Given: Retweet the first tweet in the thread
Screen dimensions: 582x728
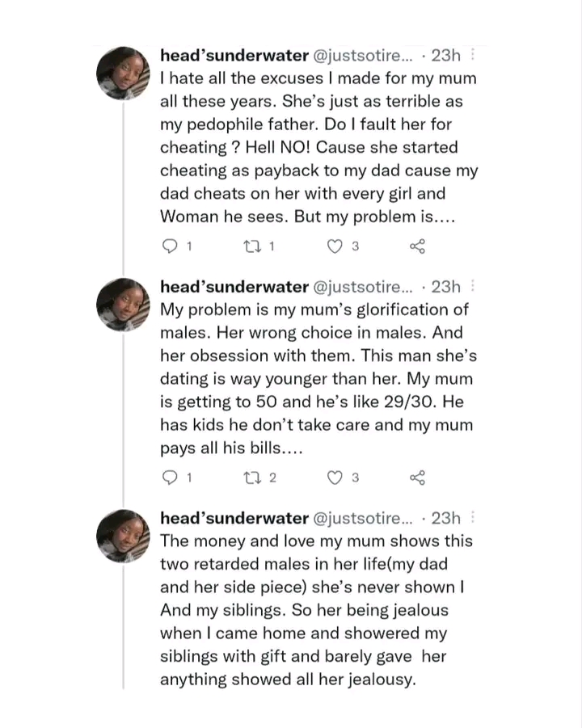Looking at the screenshot, I should click(x=253, y=247).
